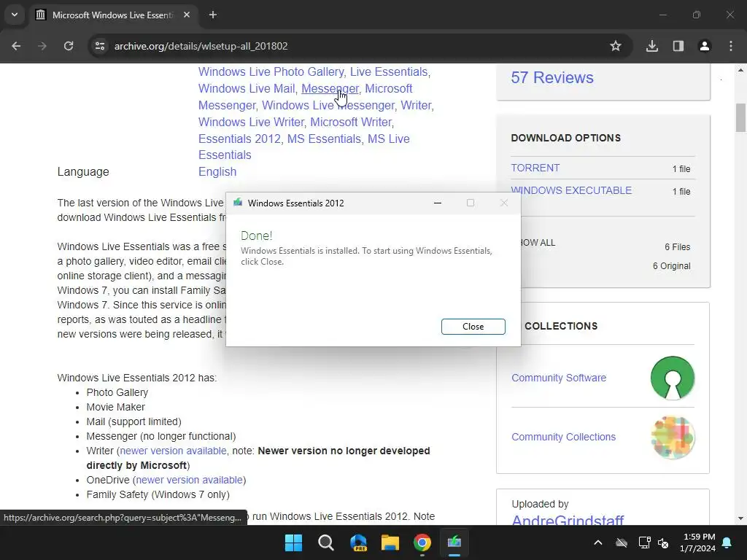The image size is (747, 560).
Task: Open the Windows Live Photo Gallery topic link
Action: click(x=271, y=72)
